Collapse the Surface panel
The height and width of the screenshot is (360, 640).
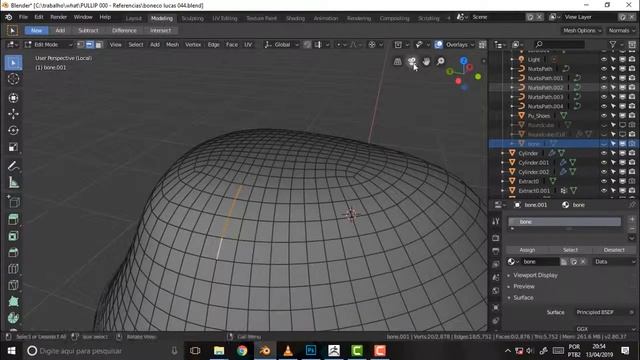(523, 298)
